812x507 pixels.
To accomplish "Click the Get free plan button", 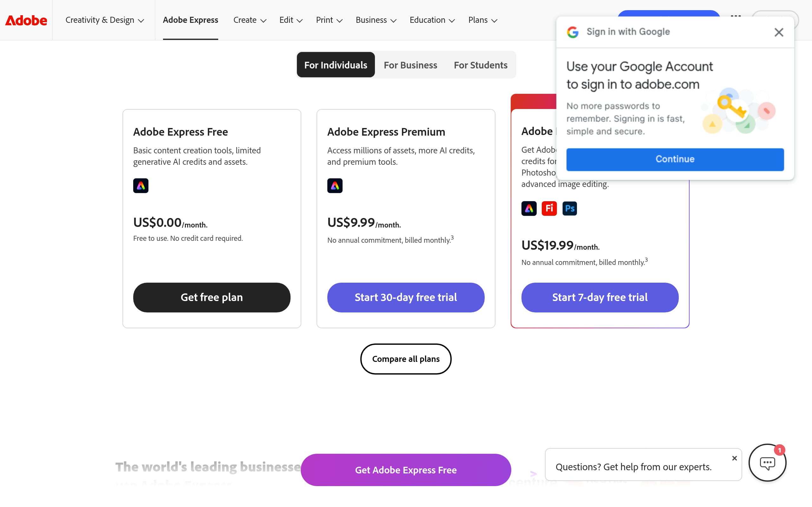I will [x=212, y=298].
